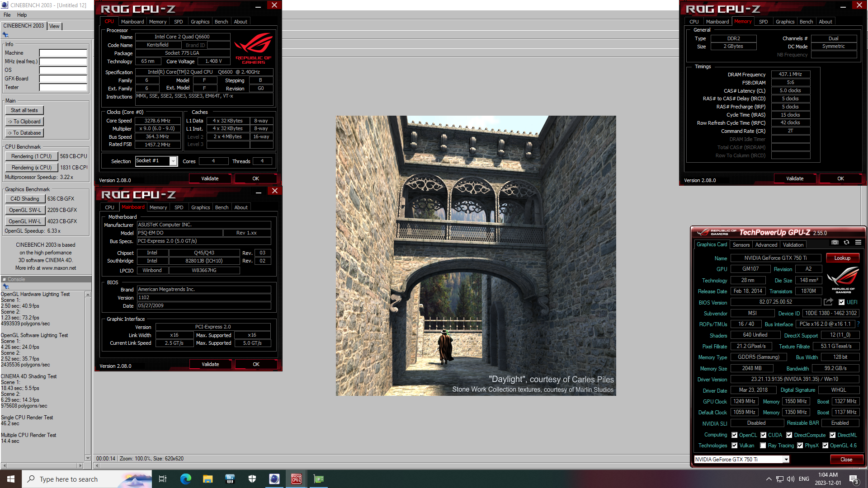Switch to the SPD tab in the Memory CPU-Z window
The height and width of the screenshot is (488, 868).
[763, 22]
